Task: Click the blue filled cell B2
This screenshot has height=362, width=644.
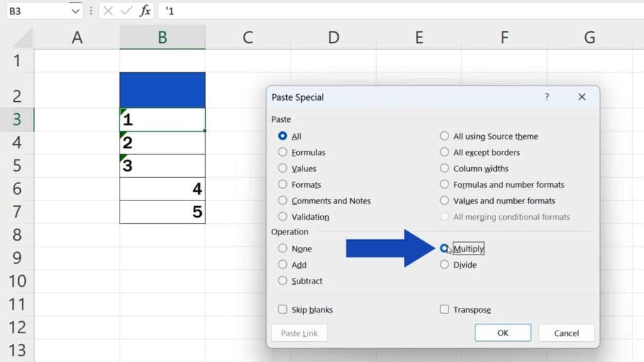Action: click(x=162, y=90)
